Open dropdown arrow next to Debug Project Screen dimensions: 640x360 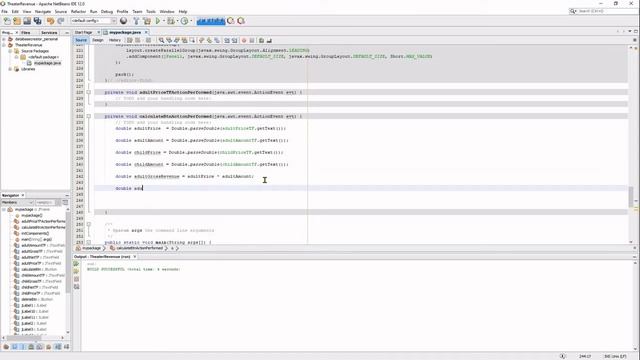point(177,21)
